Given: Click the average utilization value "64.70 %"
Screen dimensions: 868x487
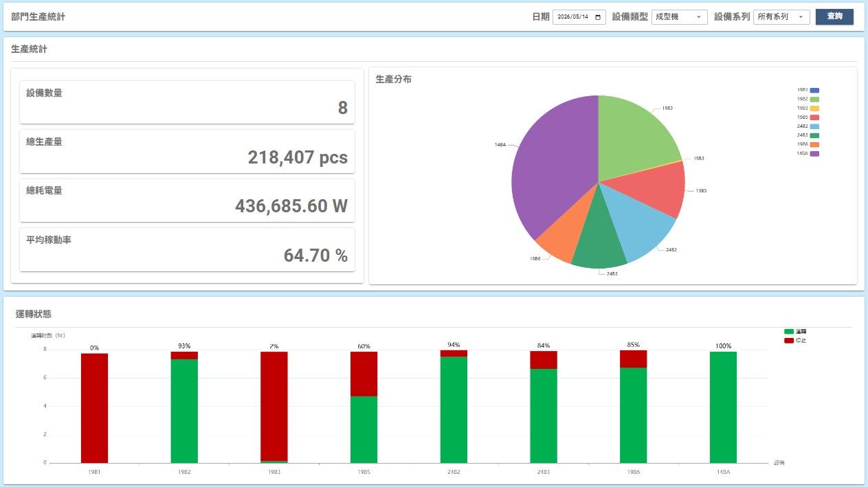Looking at the screenshot, I should tap(315, 256).
